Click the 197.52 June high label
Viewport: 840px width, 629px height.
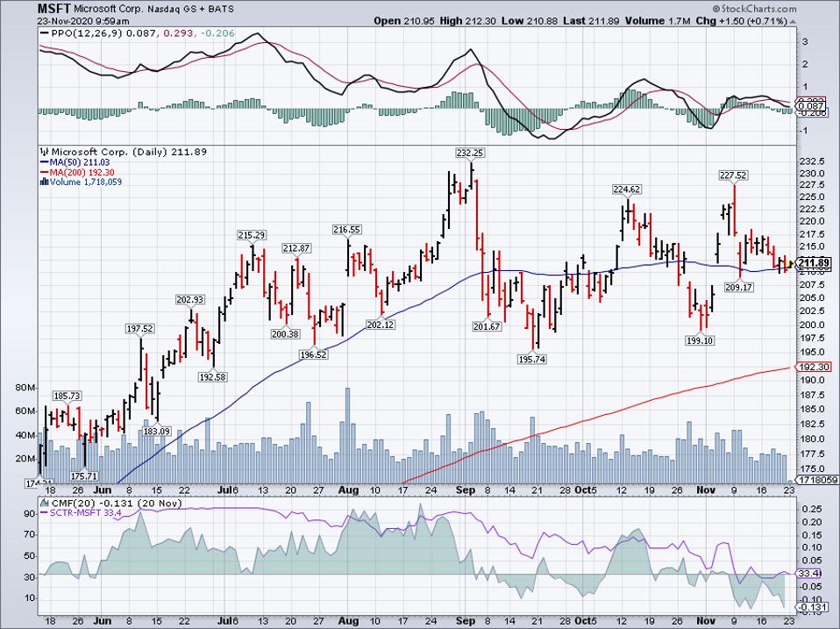(x=139, y=328)
